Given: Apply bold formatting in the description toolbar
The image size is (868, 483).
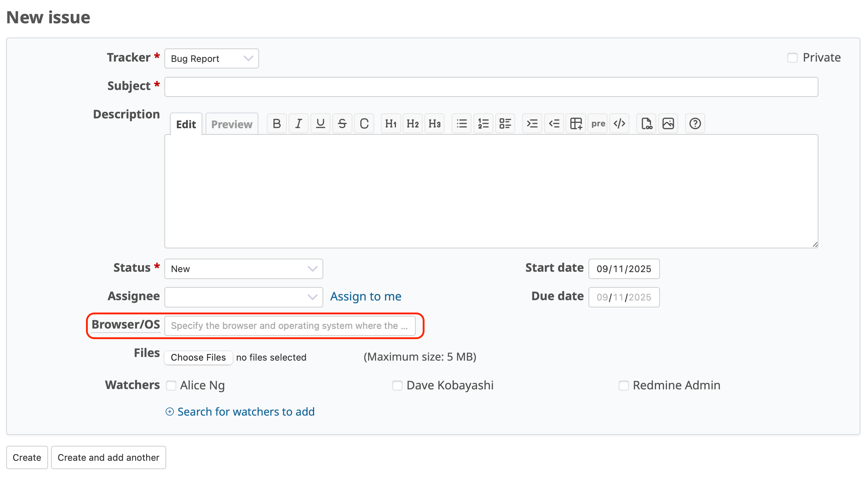Looking at the screenshot, I should 277,123.
